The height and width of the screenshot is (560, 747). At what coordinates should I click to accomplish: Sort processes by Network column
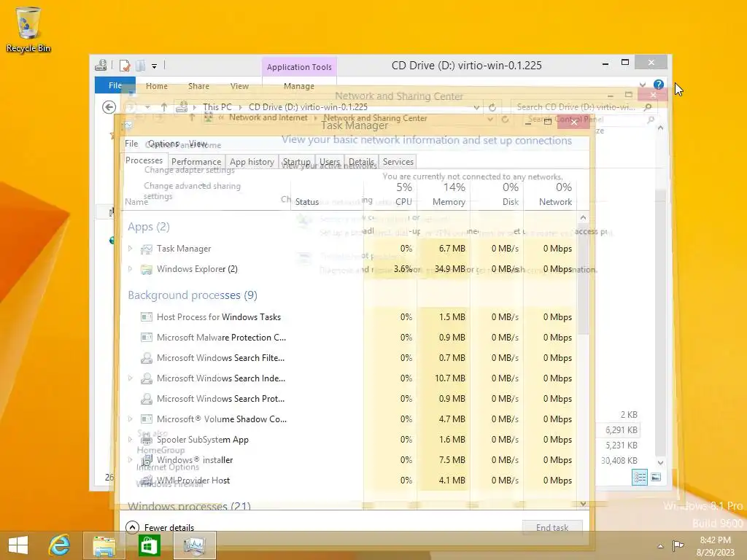point(550,194)
